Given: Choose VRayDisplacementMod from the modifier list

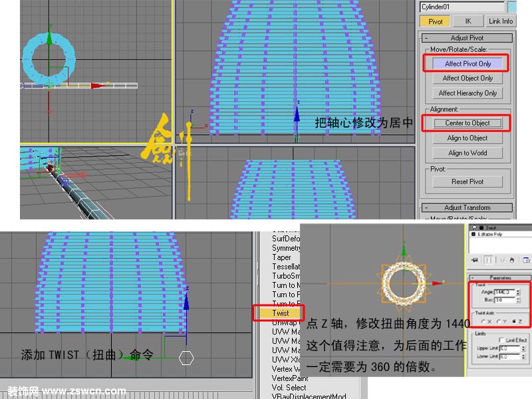Looking at the screenshot, I should pyautogui.click(x=309, y=396).
